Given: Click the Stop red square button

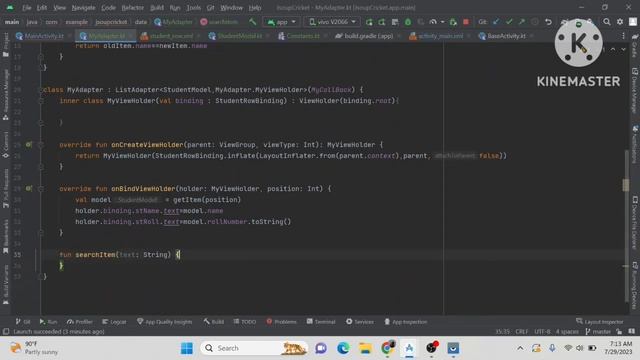Looking at the screenshot, I should [x=466, y=22].
